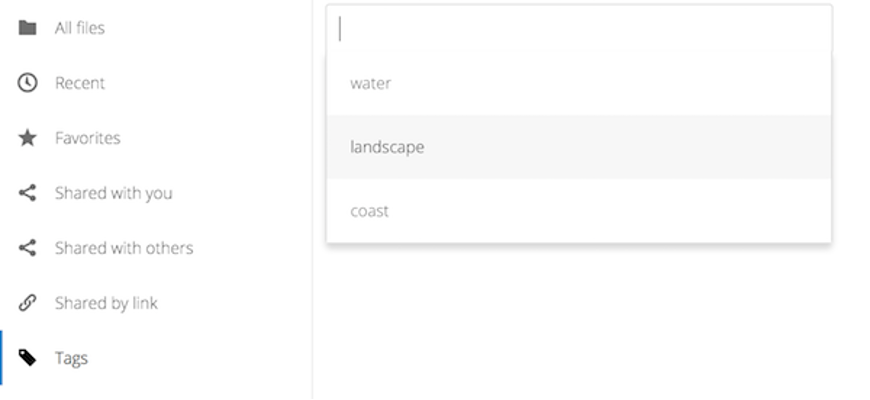
Task: Click the blue active marker beside Tags
Action: (2, 358)
